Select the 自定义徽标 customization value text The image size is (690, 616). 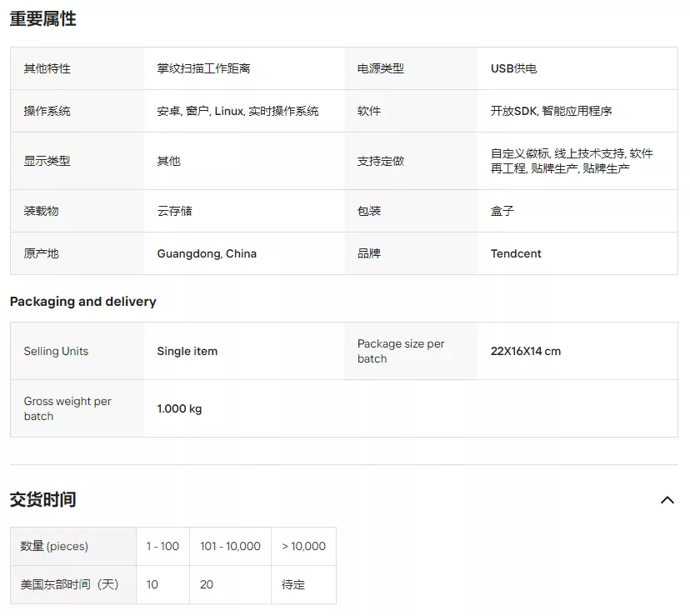click(x=572, y=161)
